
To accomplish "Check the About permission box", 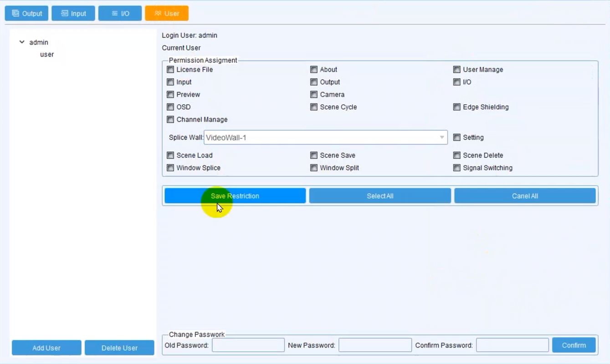I will click(314, 70).
